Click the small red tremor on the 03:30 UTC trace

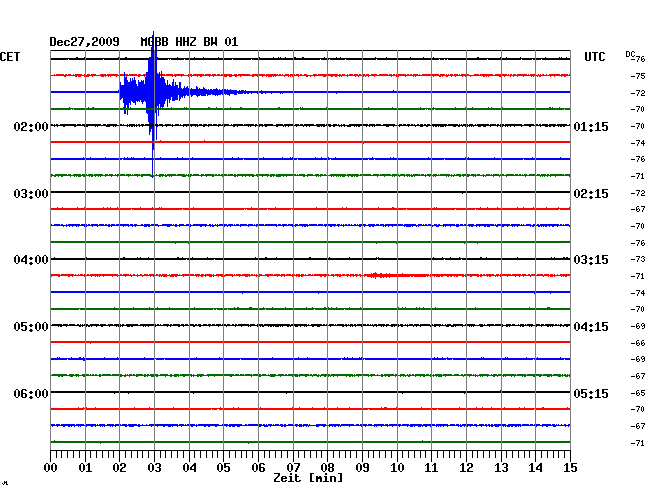click(x=394, y=275)
